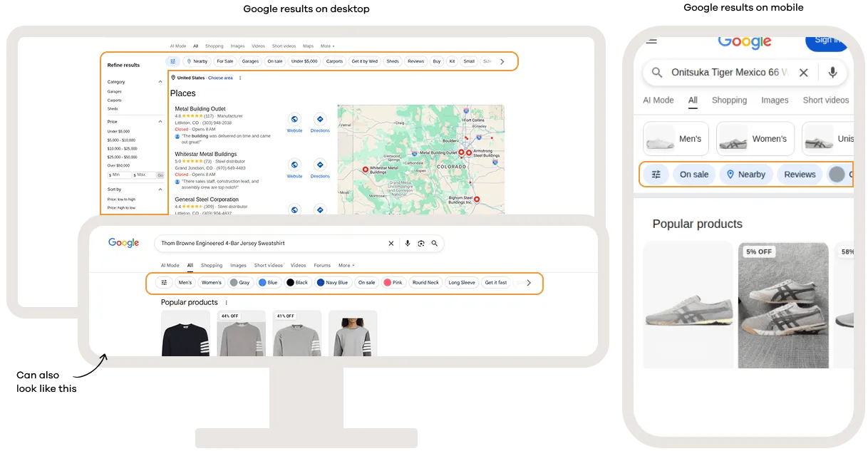Tap Women's shoe chip on mobile
Viewport: 868px width, 451px height.
click(756, 138)
